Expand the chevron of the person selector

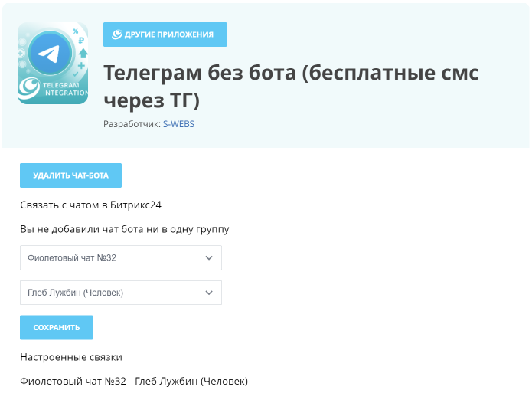coord(209,293)
